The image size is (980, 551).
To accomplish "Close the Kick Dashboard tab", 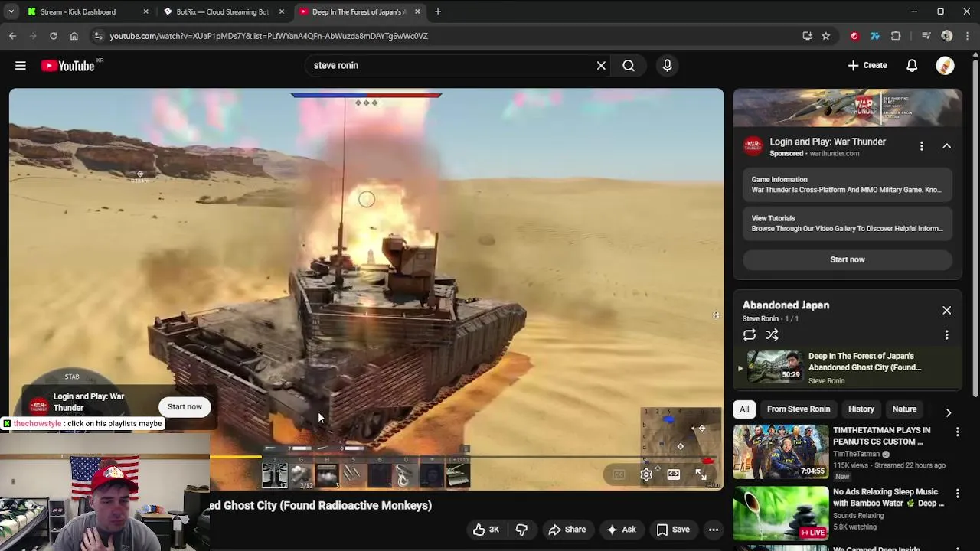I will [x=145, y=11].
